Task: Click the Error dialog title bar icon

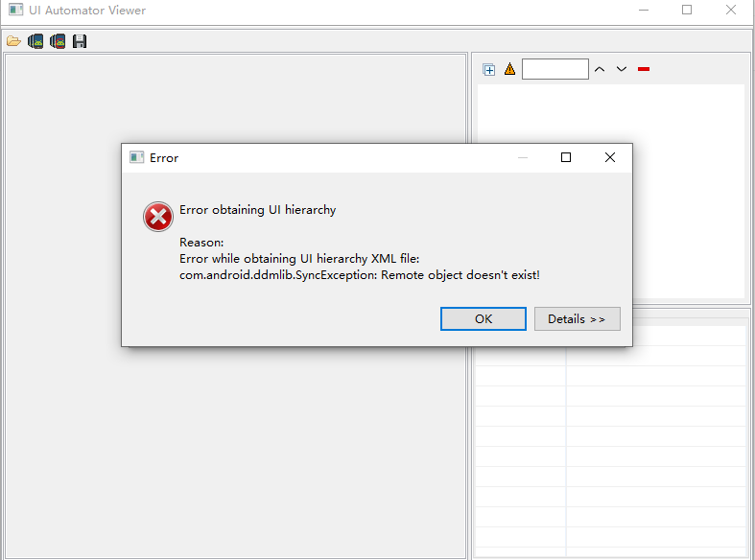Action: (x=137, y=157)
